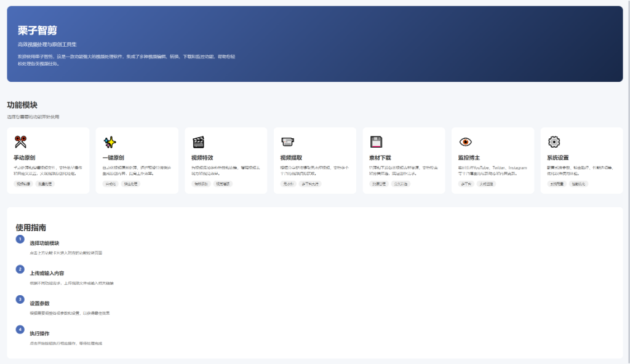Select the 视频特效 card heading
This screenshot has width=630, height=364.
pos(202,157)
